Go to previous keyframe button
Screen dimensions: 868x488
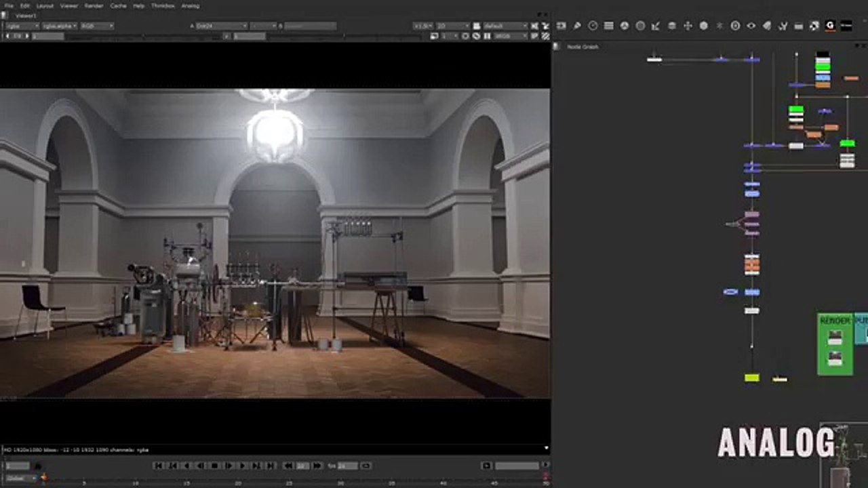[172, 466]
